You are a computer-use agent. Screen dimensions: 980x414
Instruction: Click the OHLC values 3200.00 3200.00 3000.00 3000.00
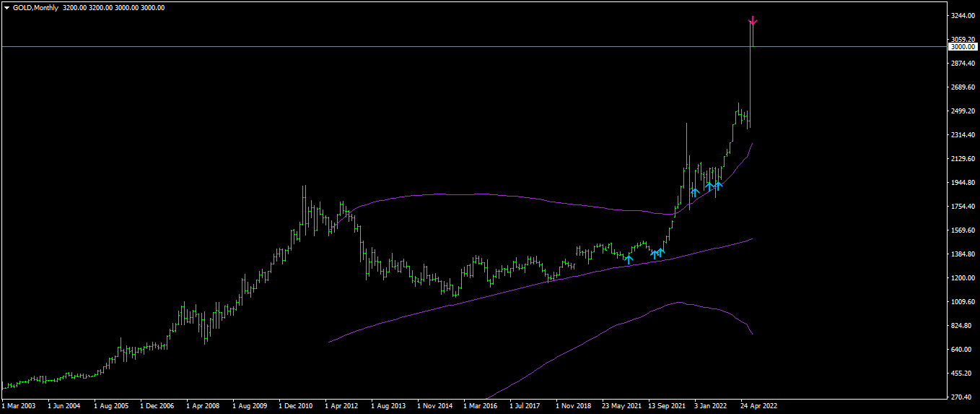(114, 8)
